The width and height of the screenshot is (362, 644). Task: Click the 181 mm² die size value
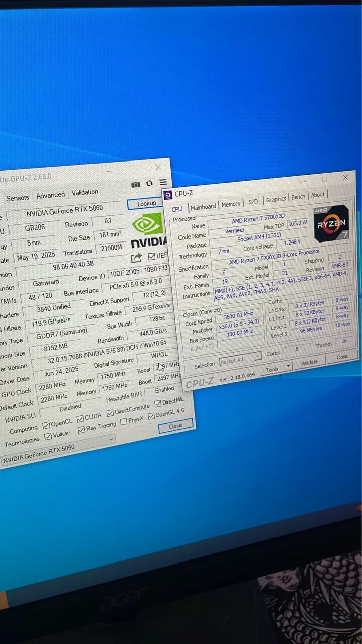coord(110,234)
